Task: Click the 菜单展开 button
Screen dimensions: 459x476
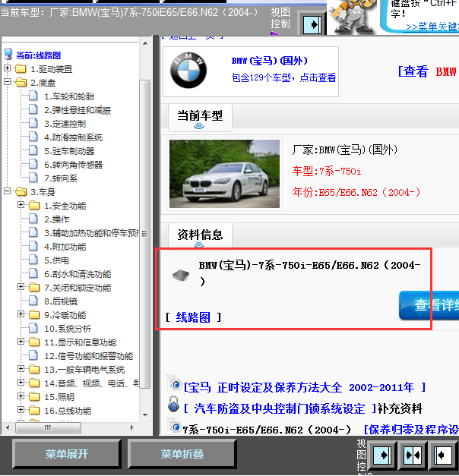Action: (67, 454)
